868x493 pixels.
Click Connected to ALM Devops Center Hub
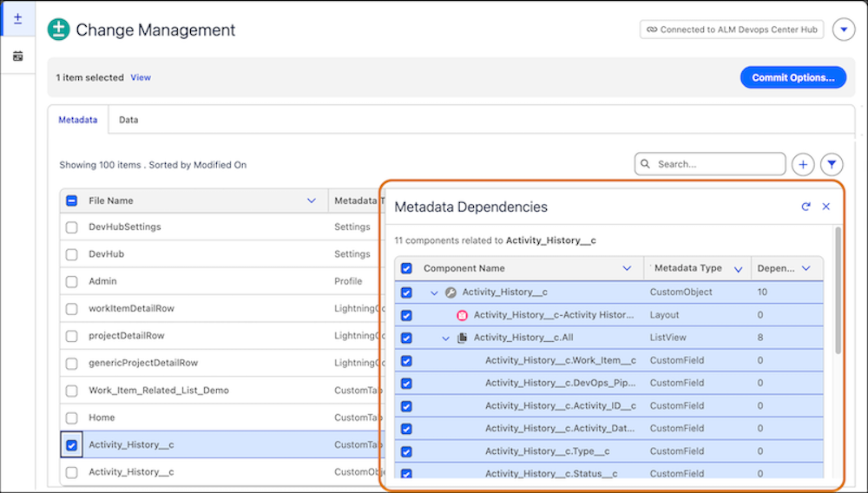tap(732, 30)
